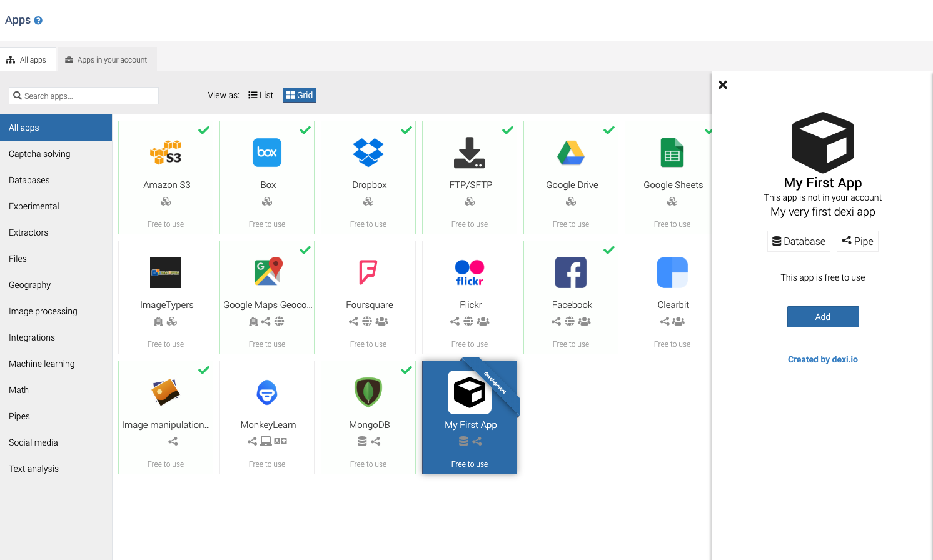Open the Apps in your account tab
Image resolution: width=933 pixels, height=560 pixels.
[x=106, y=60]
